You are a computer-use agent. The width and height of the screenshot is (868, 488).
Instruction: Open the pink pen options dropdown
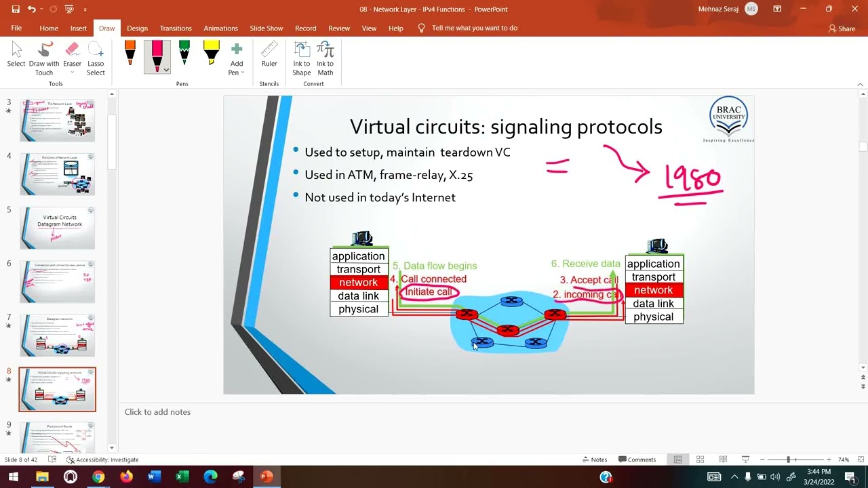pos(166,69)
